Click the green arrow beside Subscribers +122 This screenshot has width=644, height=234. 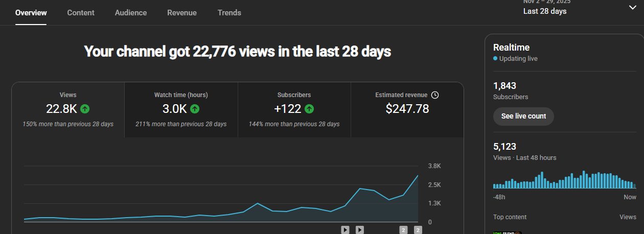coord(309,109)
